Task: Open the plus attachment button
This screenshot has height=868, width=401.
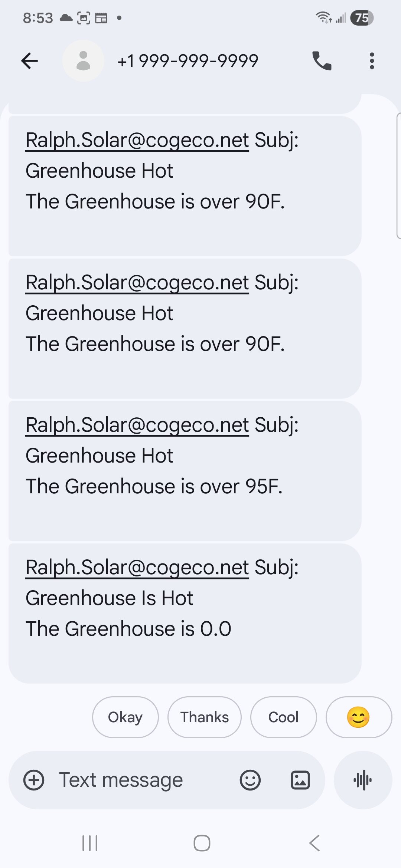Action: pyautogui.click(x=34, y=780)
